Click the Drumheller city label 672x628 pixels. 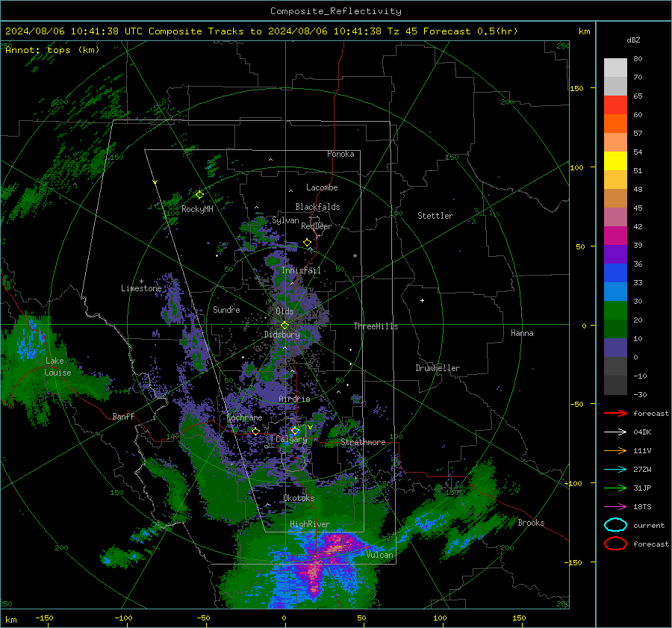[438, 368]
